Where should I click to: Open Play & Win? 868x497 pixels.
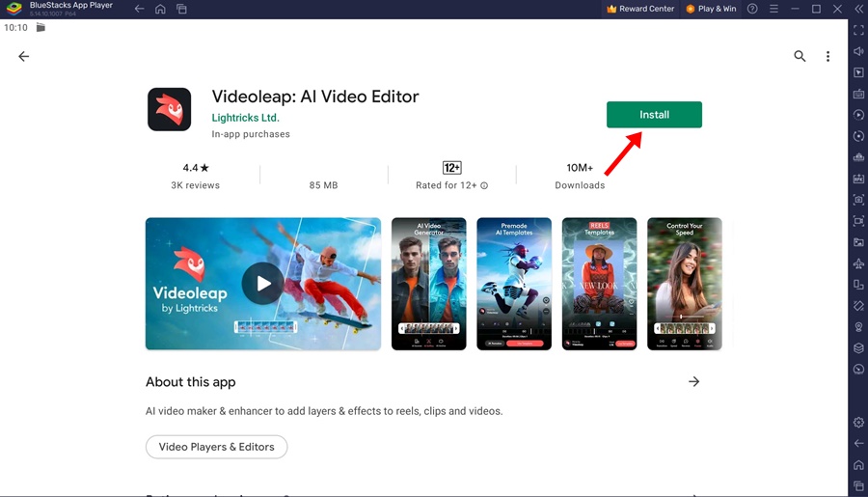712,9
